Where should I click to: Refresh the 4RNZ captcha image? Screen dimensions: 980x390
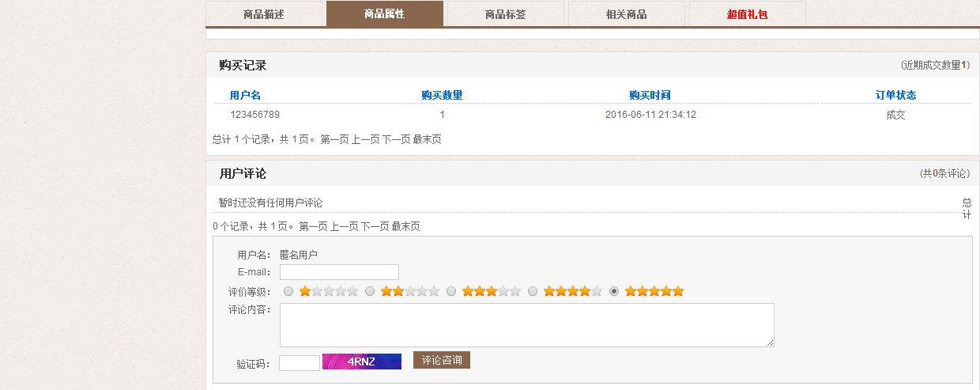(x=362, y=362)
